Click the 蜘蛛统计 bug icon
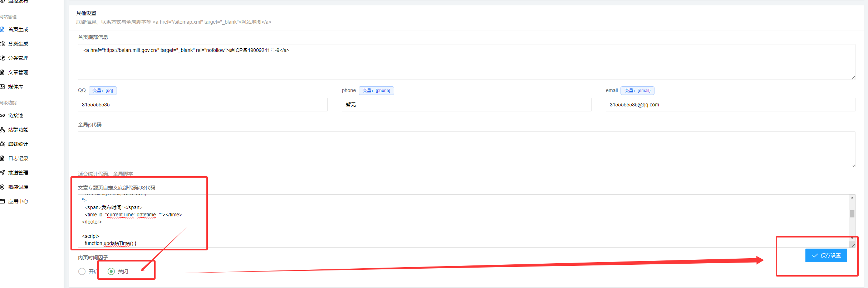The height and width of the screenshot is (288, 868). pyautogui.click(x=2, y=144)
